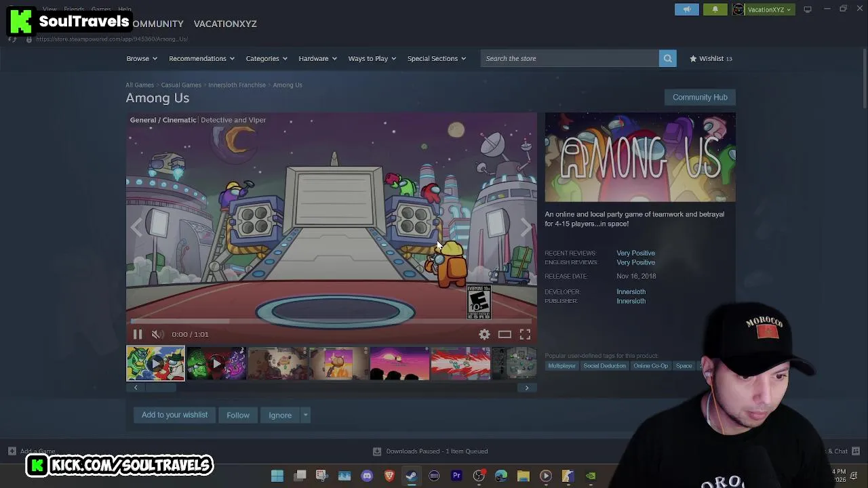The height and width of the screenshot is (488, 868).
Task: Open the Innersloth publisher link
Action: [x=631, y=301]
